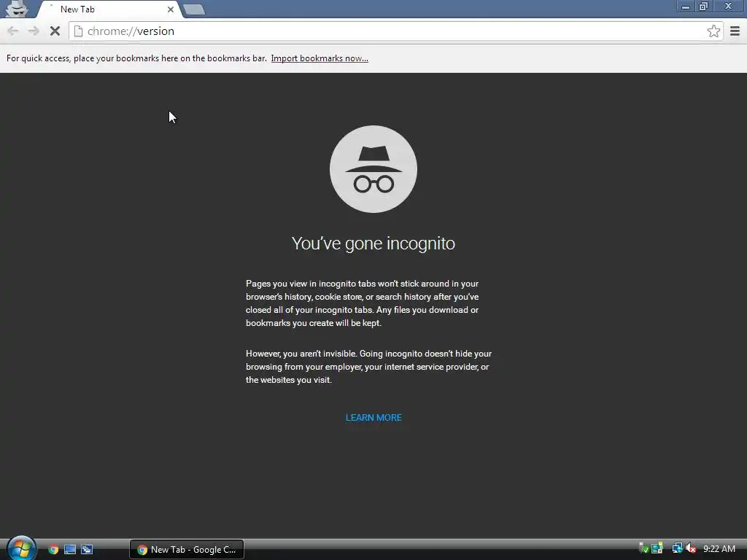Viewport: 747px width, 560px height.
Task: Select the New Tab tab
Action: coord(109,9)
